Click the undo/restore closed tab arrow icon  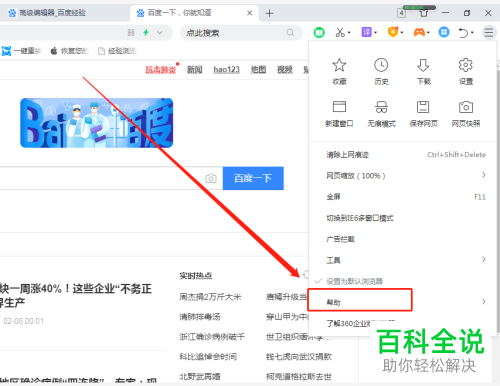coord(463,33)
